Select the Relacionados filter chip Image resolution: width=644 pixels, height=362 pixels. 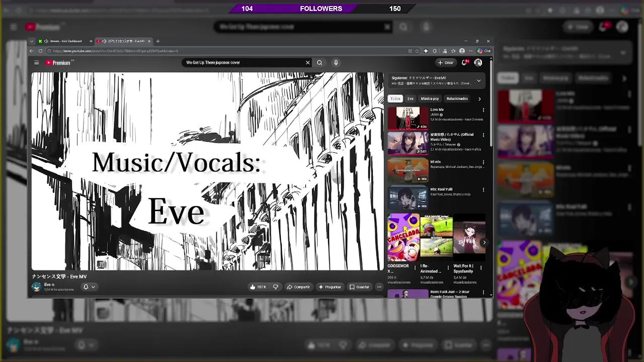(x=457, y=99)
